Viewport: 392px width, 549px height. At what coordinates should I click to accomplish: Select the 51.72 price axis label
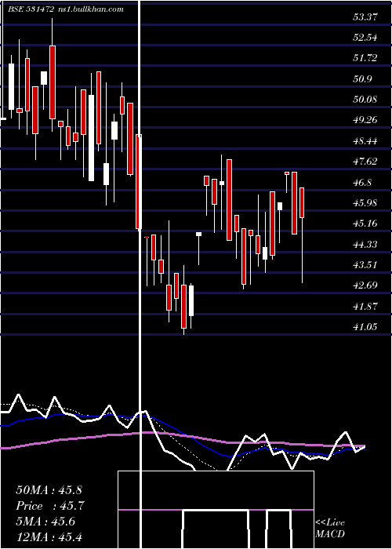tap(365, 58)
